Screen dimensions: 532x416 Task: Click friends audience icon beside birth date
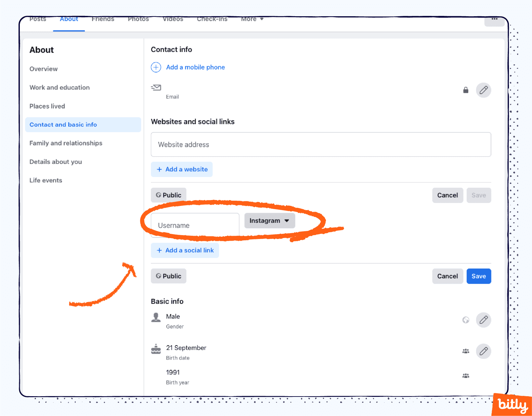(x=466, y=351)
